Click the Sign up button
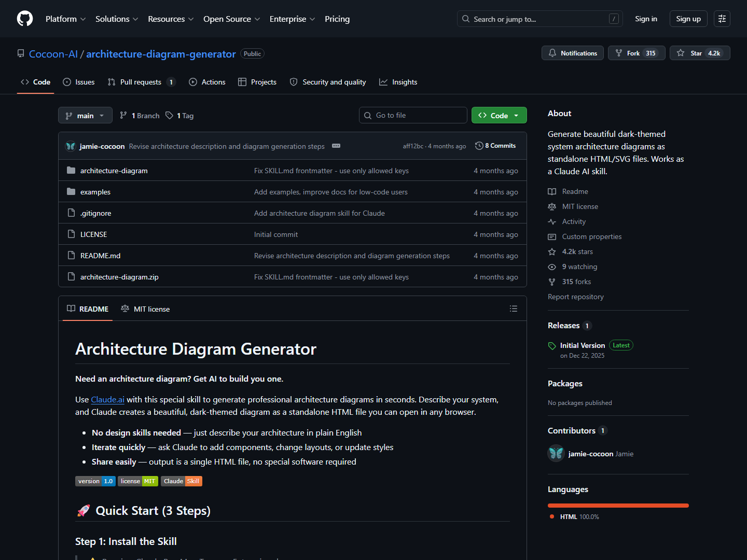747x560 pixels. pyautogui.click(x=688, y=19)
